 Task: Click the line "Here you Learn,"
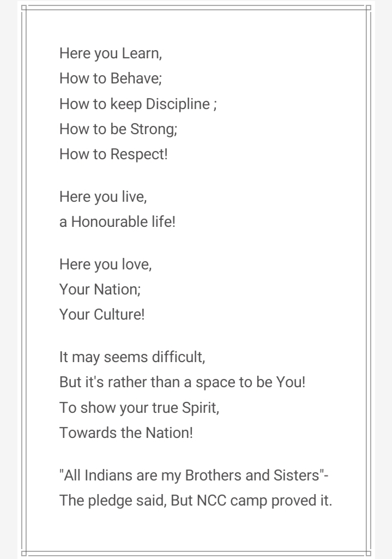pos(111,53)
